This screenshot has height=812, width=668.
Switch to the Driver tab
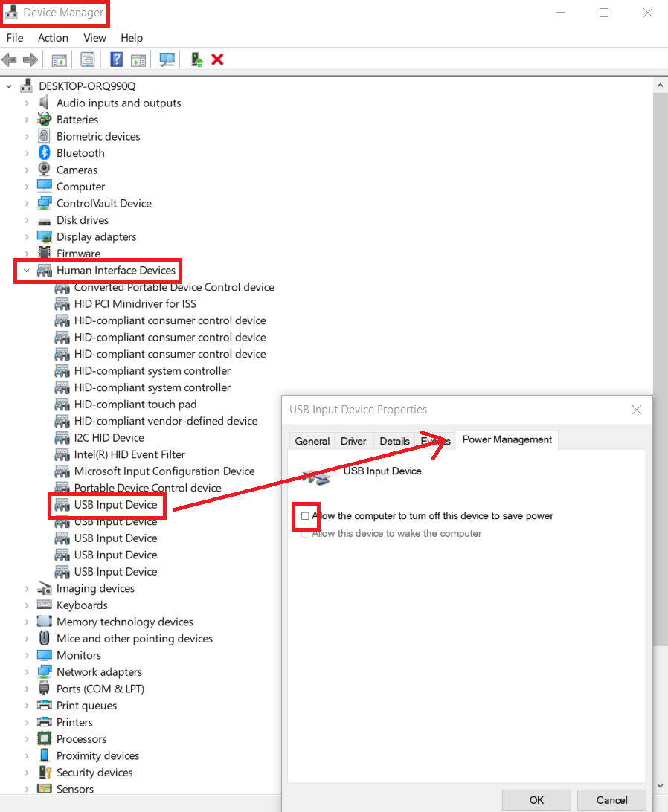[353, 441]
